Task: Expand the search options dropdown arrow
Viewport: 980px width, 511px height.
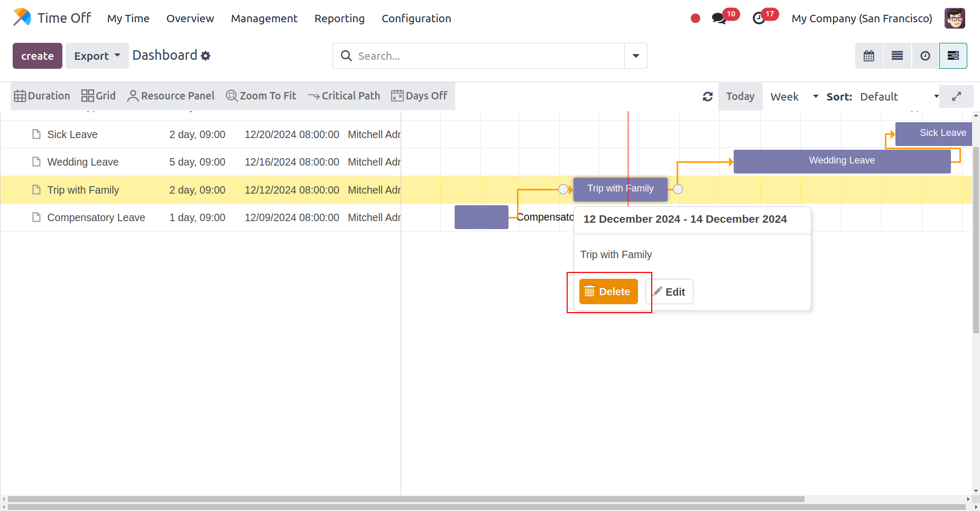Action: 635,56
